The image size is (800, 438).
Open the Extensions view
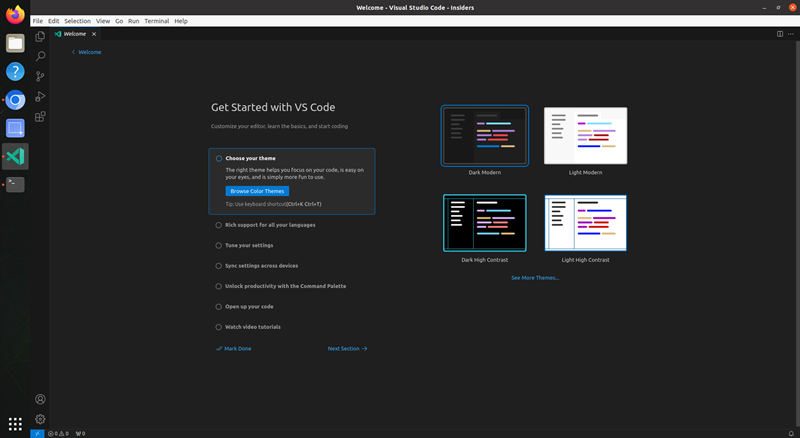point(40,116)
